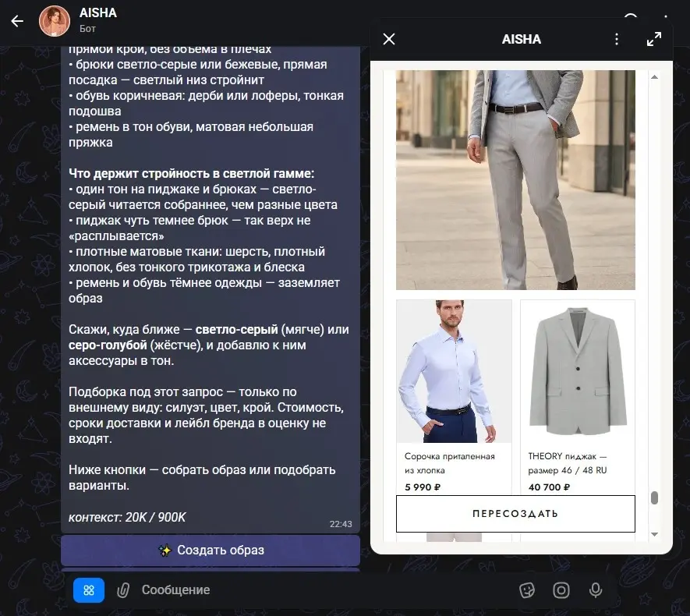Screen dimensions: 690x616
Task: Focus the Сообщение input field
Action: coord(326,590)
